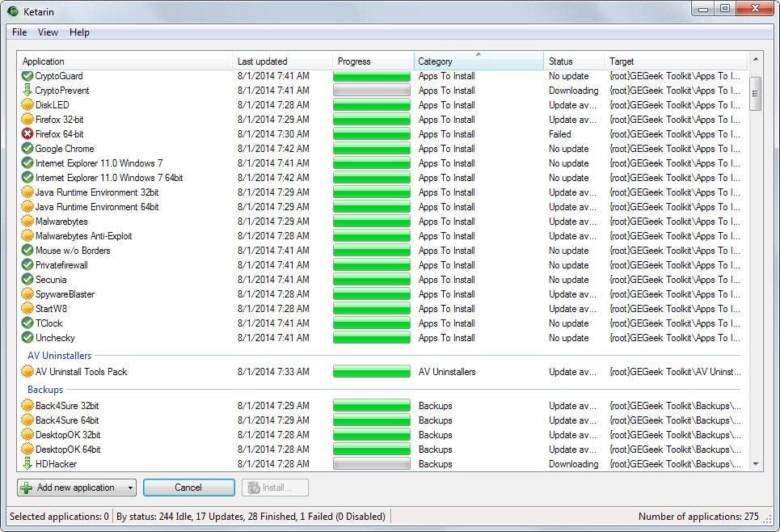Sort by the Status column header

tap(574, 61)
